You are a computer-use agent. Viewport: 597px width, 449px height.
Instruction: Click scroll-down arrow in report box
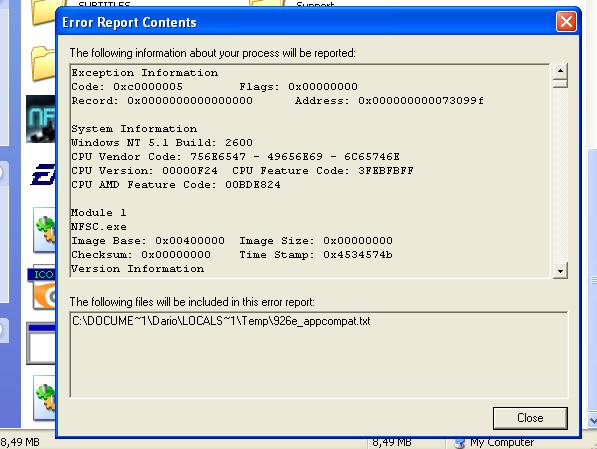560,271
